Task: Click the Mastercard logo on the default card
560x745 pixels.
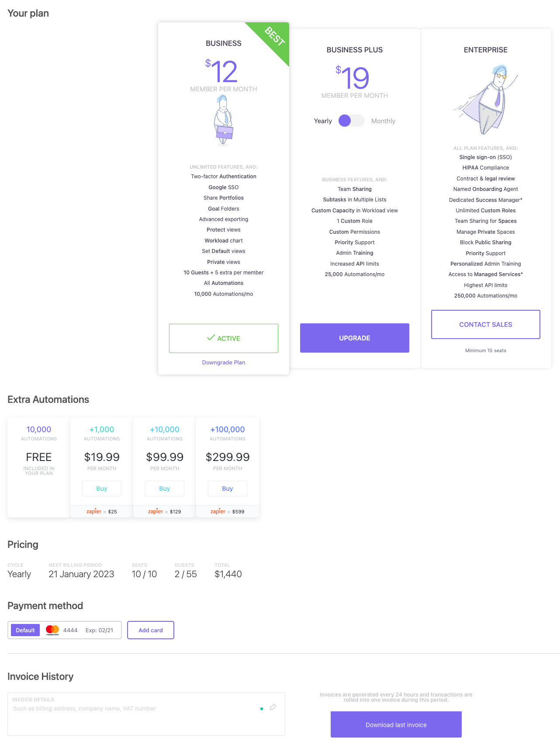Action: (52, 630)
